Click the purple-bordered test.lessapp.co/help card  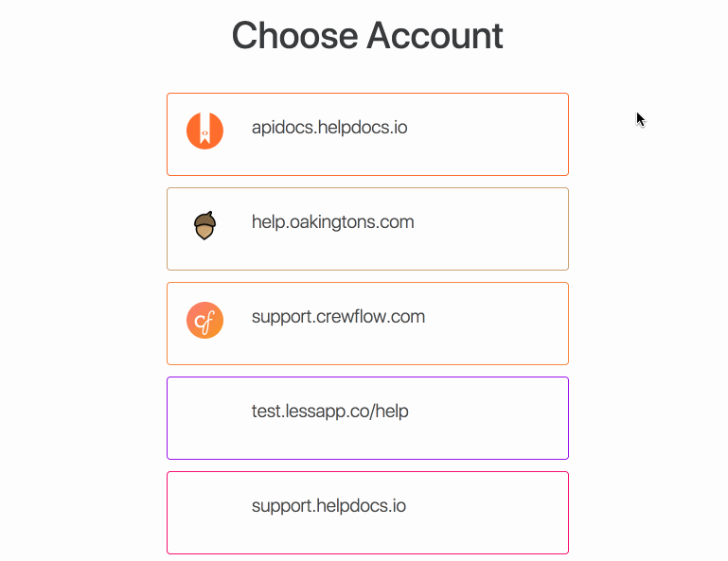click(367, 418)
